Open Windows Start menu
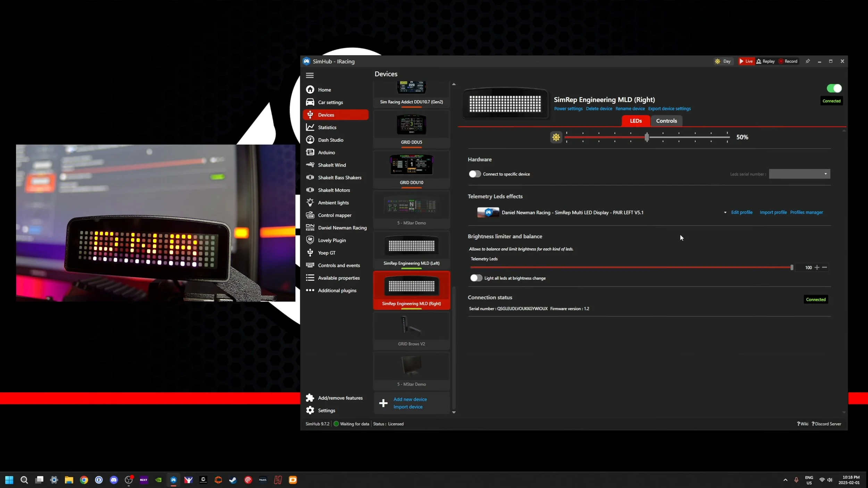868x488 pixels. coord(9,480)
